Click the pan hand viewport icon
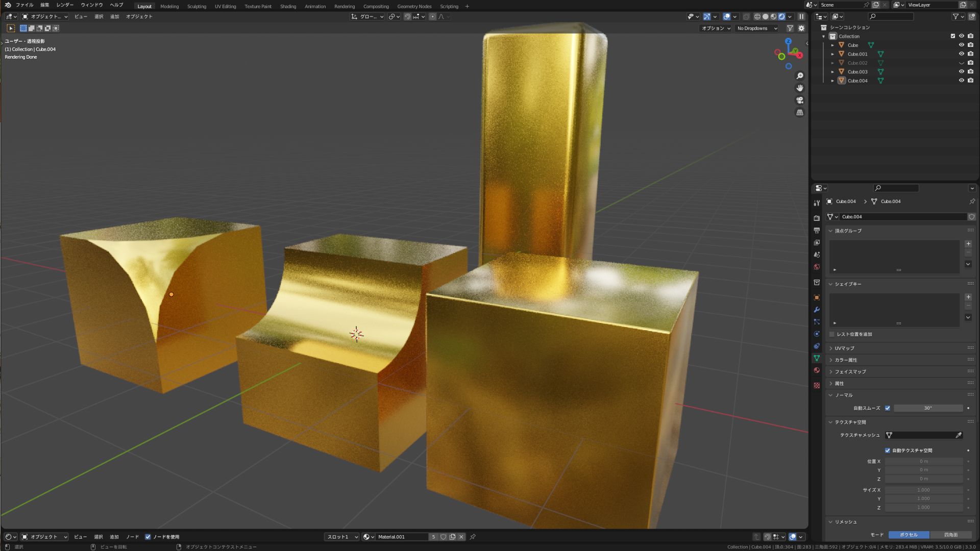 (x=800, y=88)
